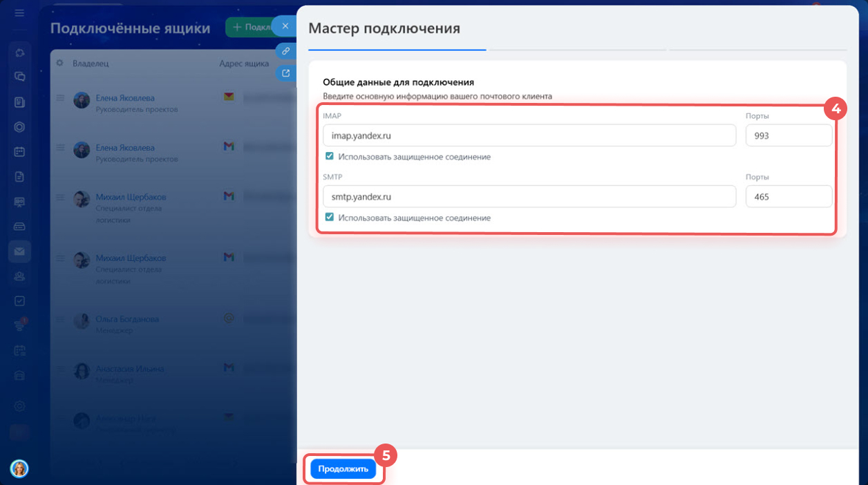Click the Продолжить button
Viewport: 868px width, 485px height.
point(343,469)
